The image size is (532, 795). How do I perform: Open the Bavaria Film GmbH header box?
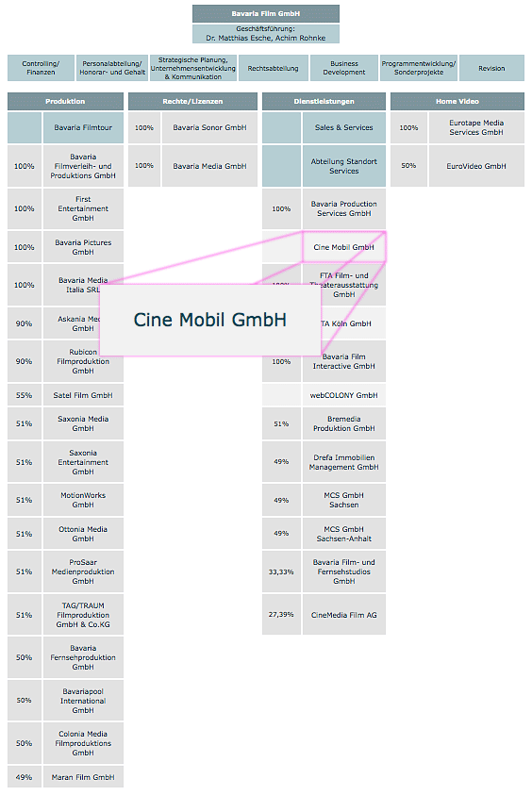click(x=266, y=14)
